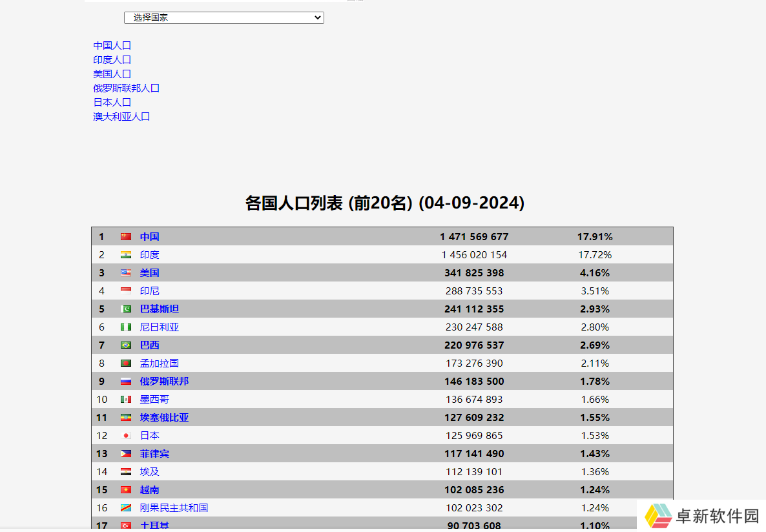Click the 卓新软件园 logo
The width and height of the screenshot is (766, 532).
coord(702,515)
